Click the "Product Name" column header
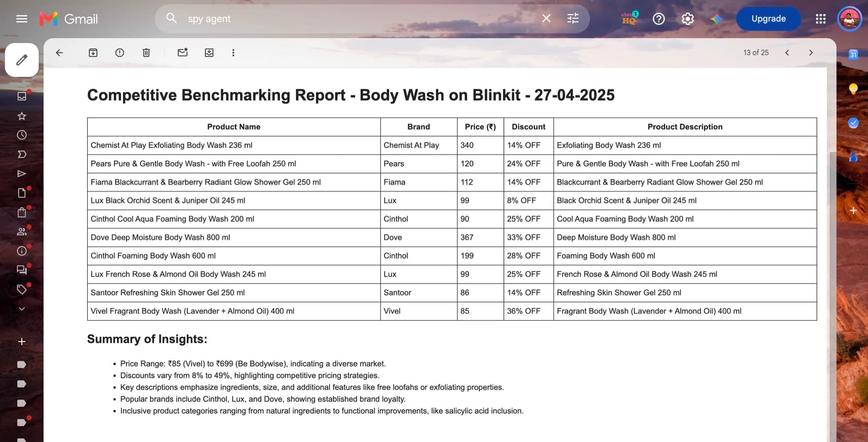The image size is (868, 442). click(233, 127)
